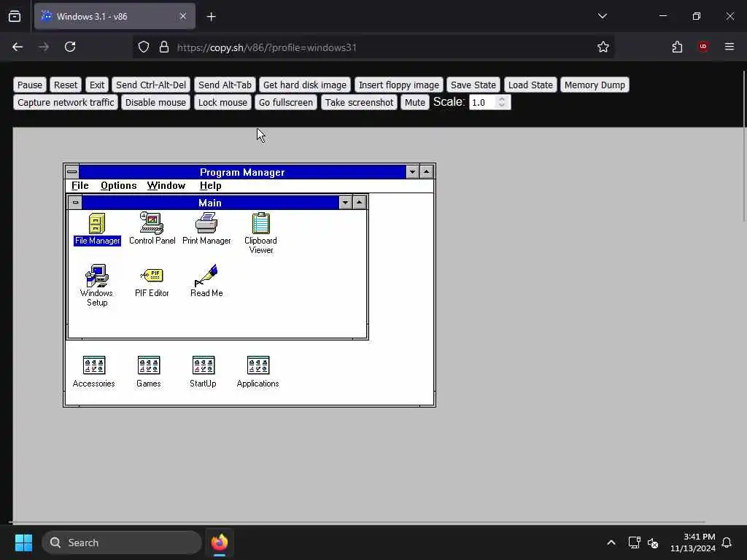The width and height of the screenshot is (747, 560).
Task: Click the Memory Dump button
Action: pos(595,85)
